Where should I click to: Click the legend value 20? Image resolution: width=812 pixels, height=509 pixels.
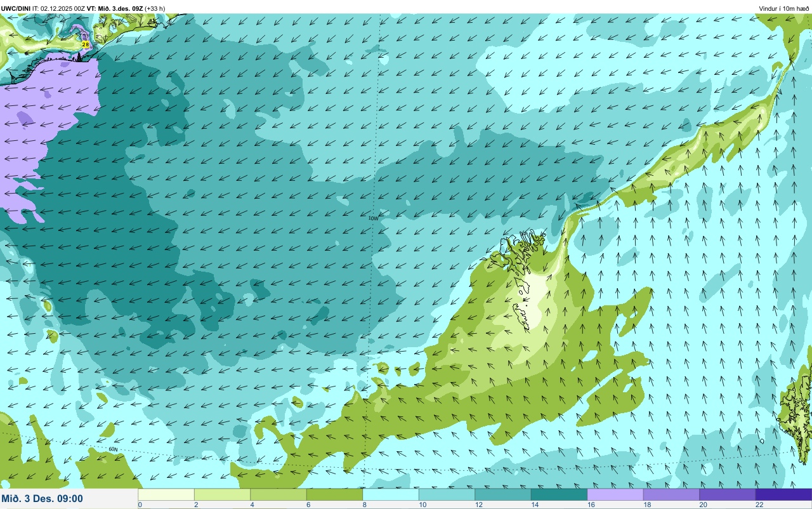click(704, 505)
